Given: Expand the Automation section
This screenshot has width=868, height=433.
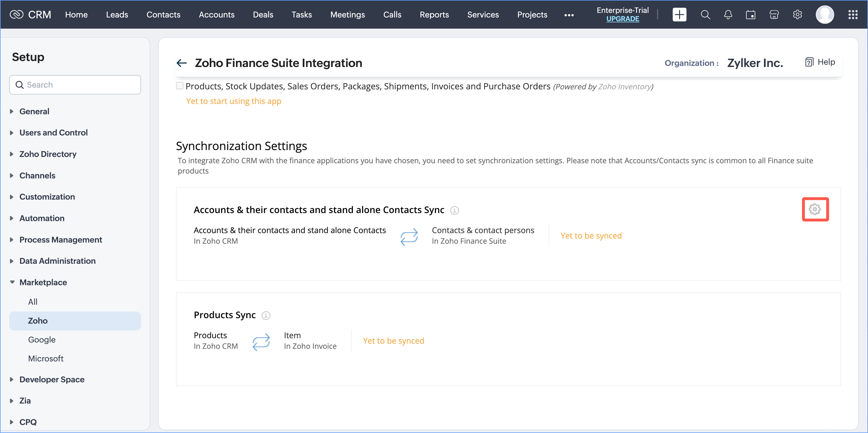Looking at the screenshot, I should tap(42, 218).
